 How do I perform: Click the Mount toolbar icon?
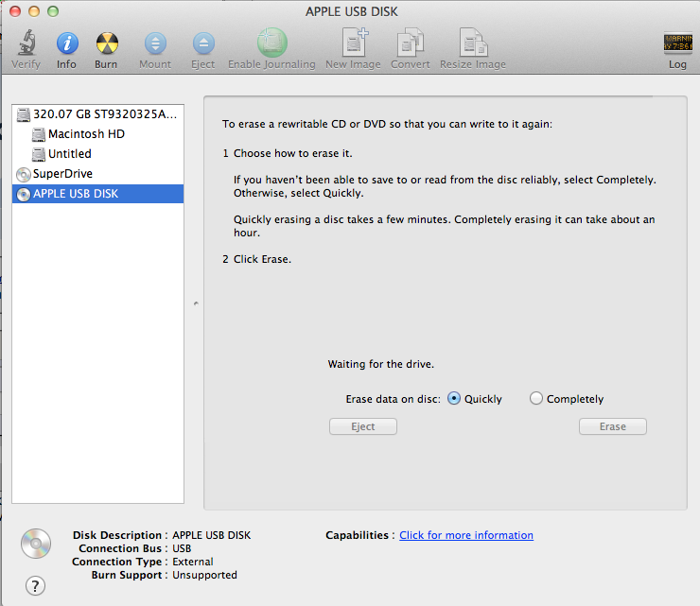click(x=155, y=43)
